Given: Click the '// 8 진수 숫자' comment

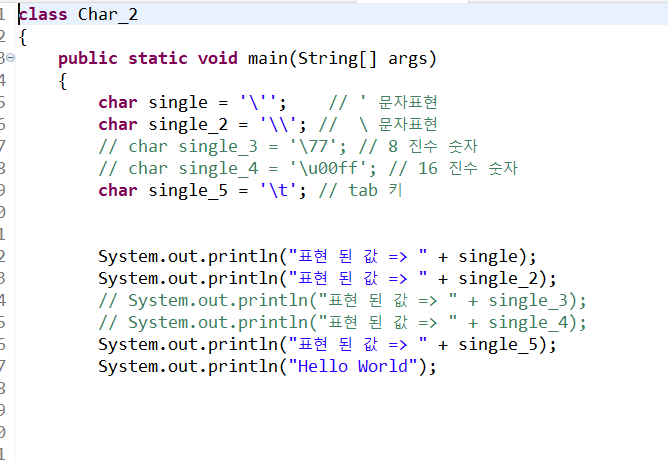Looking at the screenshot, I should (418, 147).
